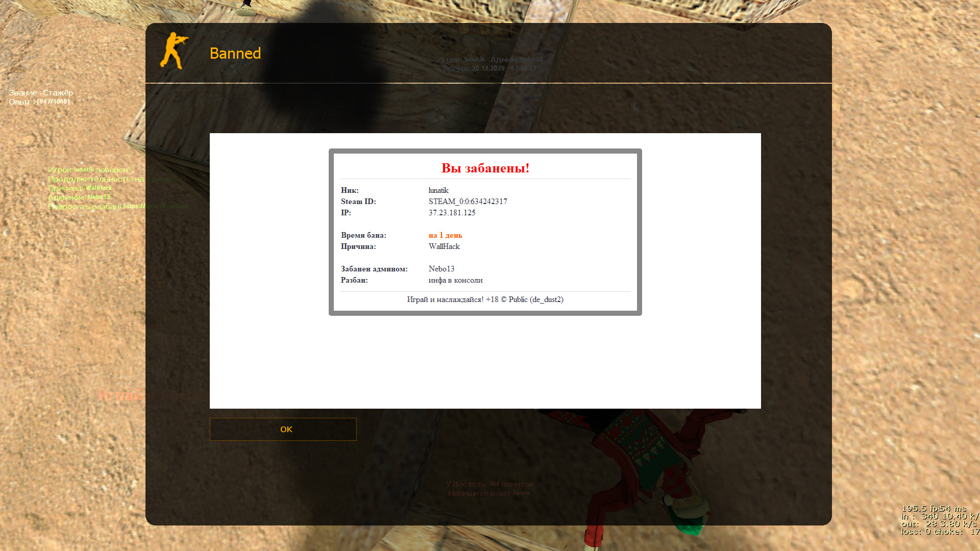Screen dimensions: 980x551
Task: Click the orange ban duration 'на 1 день'
Action: (x=445, y=235)
